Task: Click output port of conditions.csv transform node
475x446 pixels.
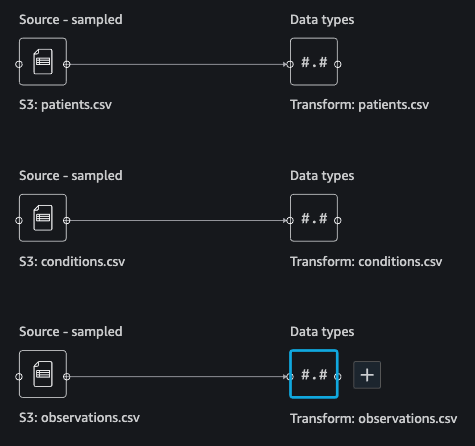Action: point(338,220)
